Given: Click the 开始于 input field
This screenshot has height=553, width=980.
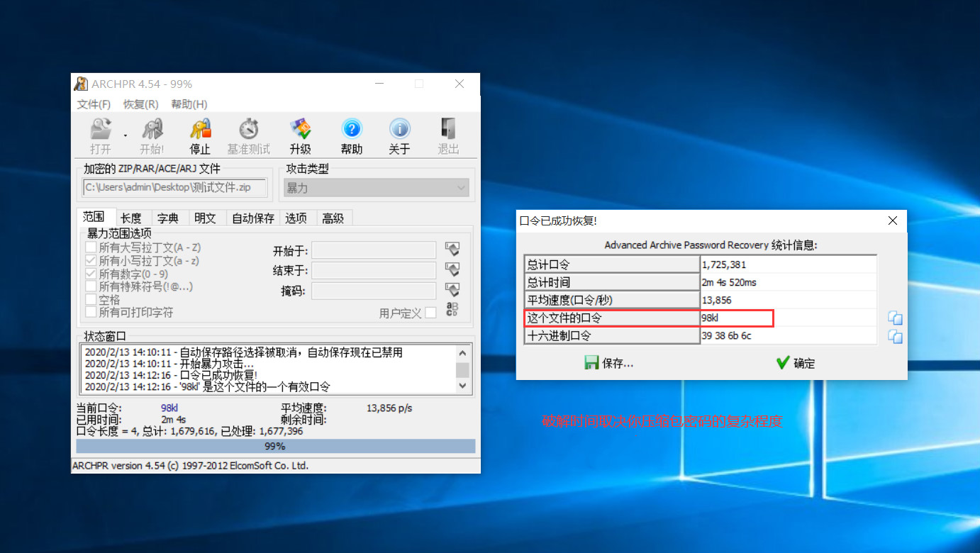Looking at the screenshot, I should point(374,250).
